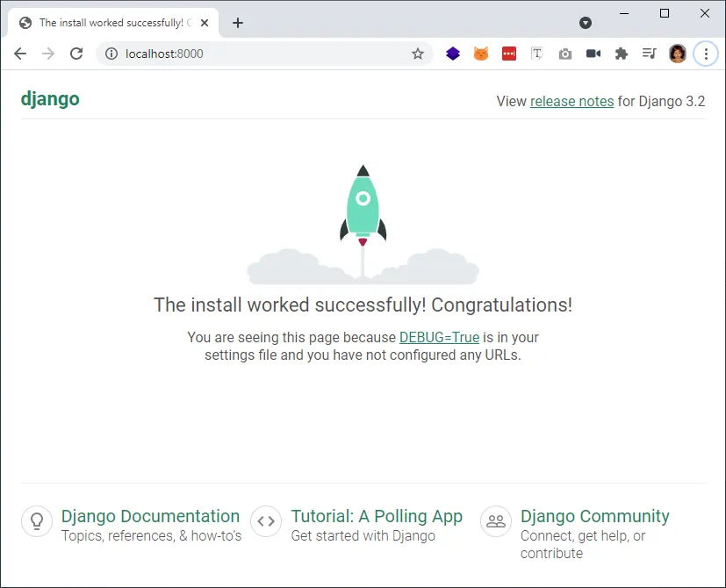
Task: Click 'Connect, get help, or contribute' text
Action: [x=583, y=544]
